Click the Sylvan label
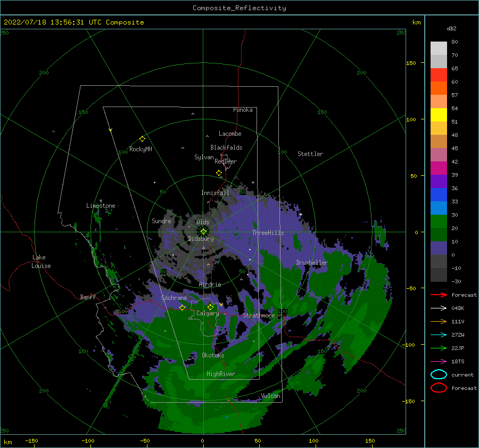The image size is (479, 448). coord(204,157)
